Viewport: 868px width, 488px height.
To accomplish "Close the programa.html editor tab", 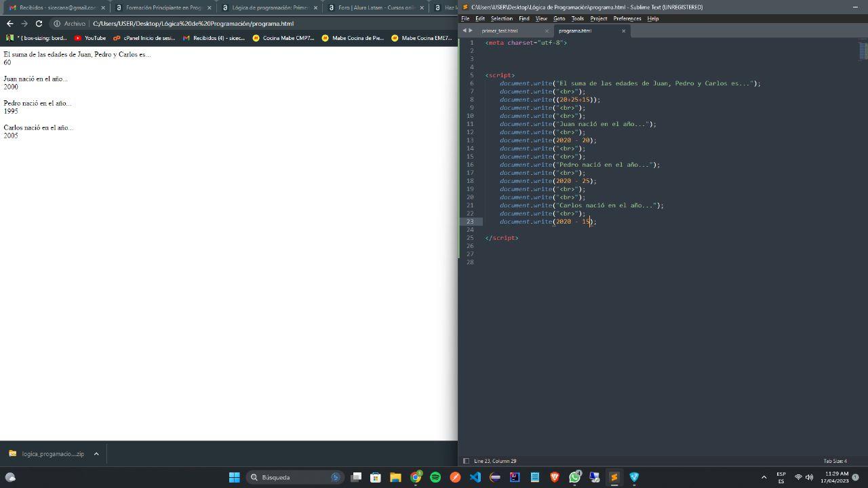I will click(623, 30).
